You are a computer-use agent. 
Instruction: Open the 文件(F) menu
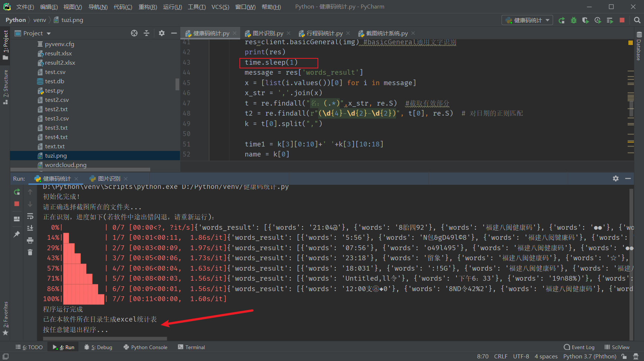(x=25, y=7)
